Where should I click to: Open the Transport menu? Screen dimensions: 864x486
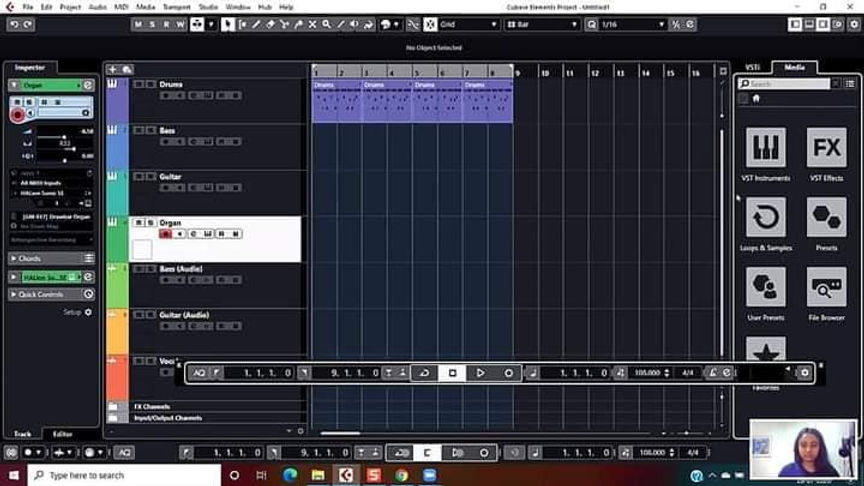pyautogui.click(x=176, y=7)
